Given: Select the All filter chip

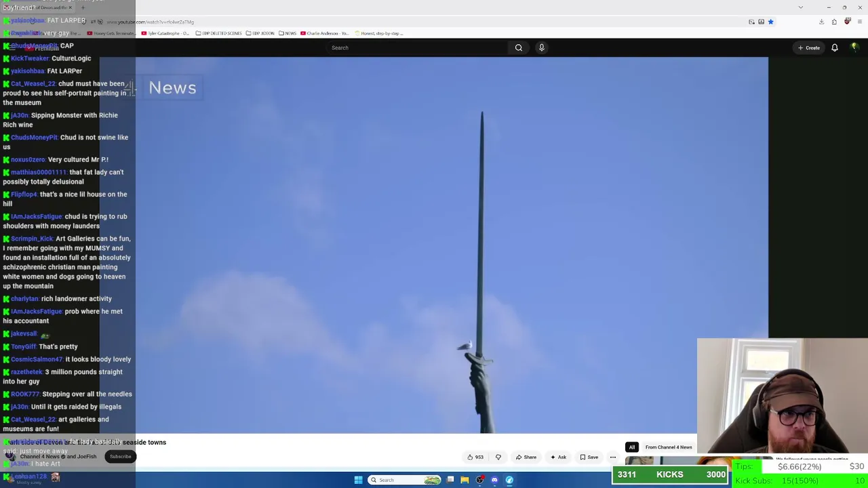Looking at the screenshot, I should (632, 447).
